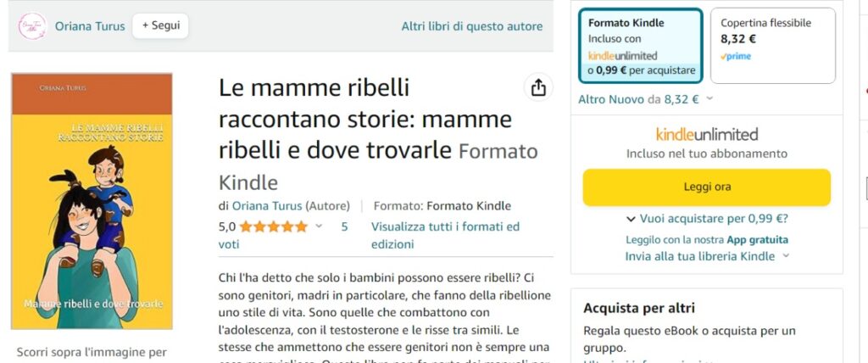The width and height of the screenshot is (868, 363).
Task: Expand 'Vuoi acquistare per 0,99 €?' option
Action: click(x=706, y=218)
